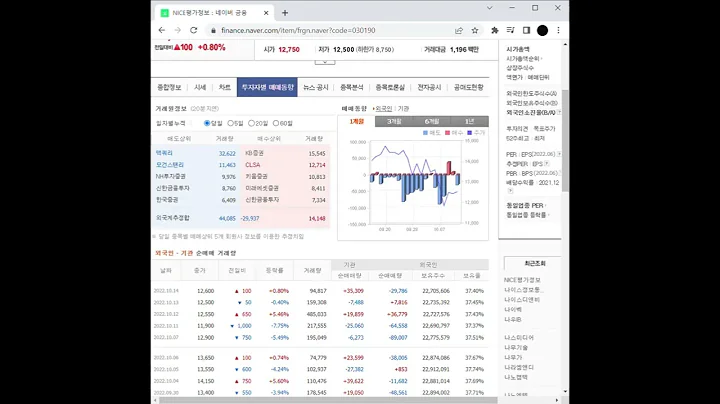The image size is (720, 404).
Task: Open 동일업종 등락률 link in sidebar
Action: click(x=526, y=215)
